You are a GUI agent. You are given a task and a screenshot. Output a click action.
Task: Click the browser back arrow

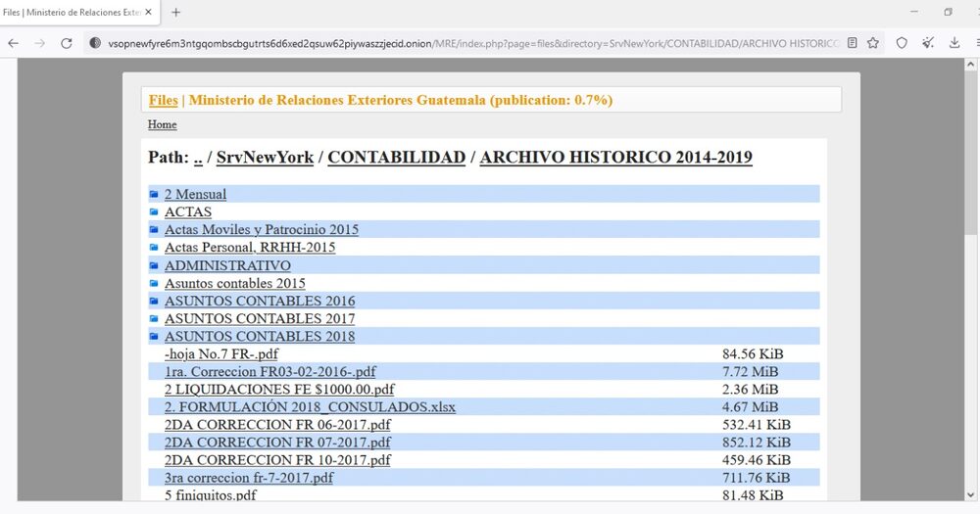pos(14,43)
